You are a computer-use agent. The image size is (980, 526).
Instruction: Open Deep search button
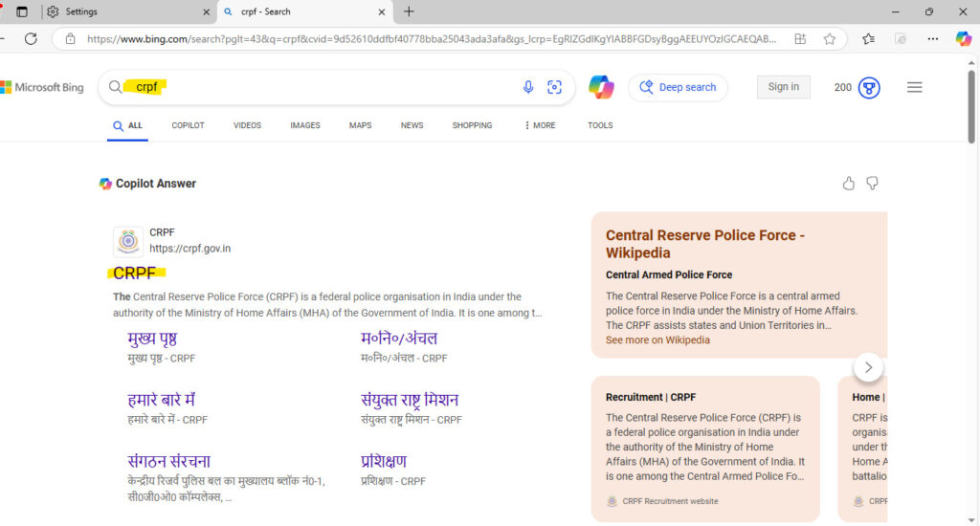(x=678, y=87)
